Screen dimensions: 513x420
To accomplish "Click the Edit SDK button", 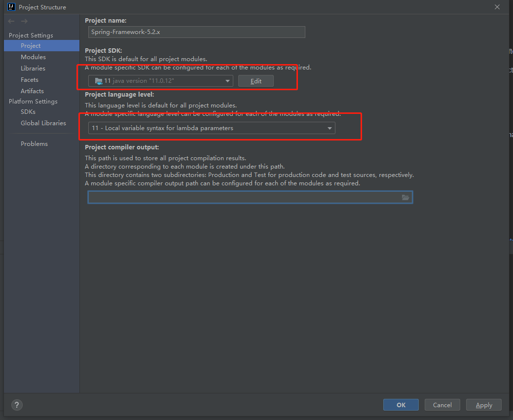I will point(256,81).
